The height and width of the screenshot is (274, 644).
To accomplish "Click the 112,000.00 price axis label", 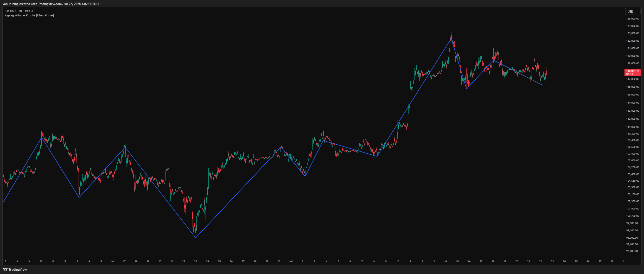I will pos(633,119).
